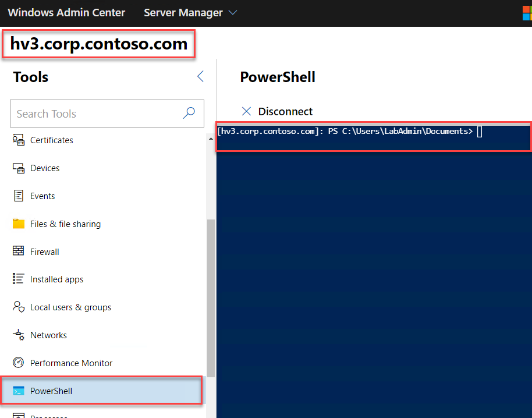Open the Devices tool
Viewport: 532px width, 418px height.
point(103,168)
